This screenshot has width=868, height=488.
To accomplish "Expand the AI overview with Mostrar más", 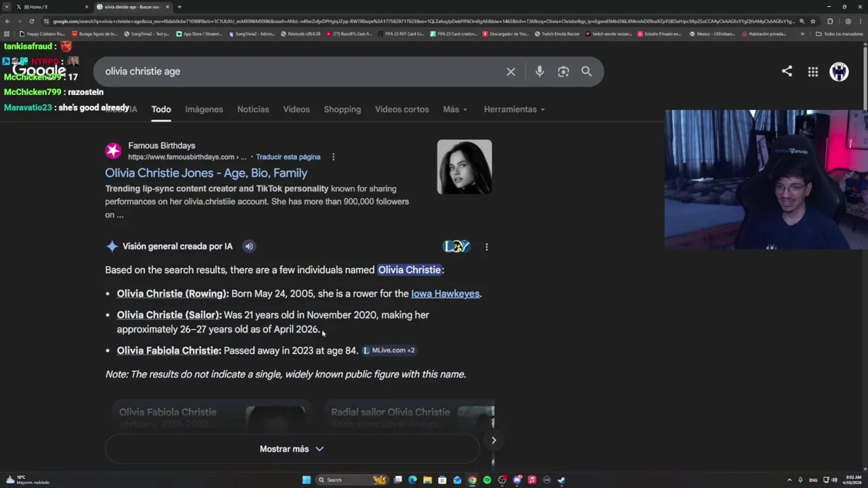I will pos(292,449).
